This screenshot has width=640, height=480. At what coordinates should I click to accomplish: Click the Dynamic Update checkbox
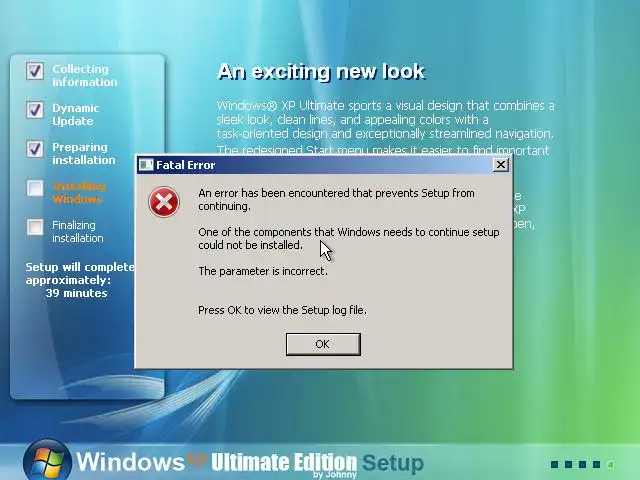[35, 110]
